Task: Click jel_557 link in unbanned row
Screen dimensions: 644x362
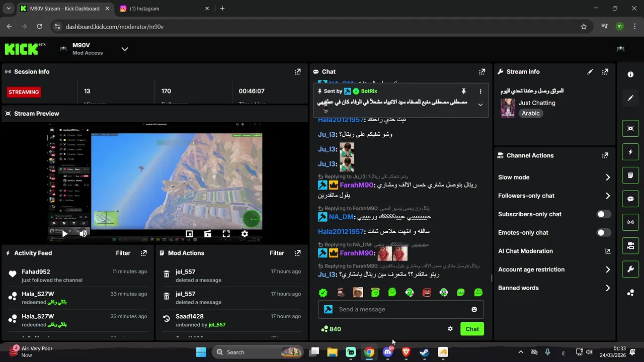Action: [x=217, y=325]
